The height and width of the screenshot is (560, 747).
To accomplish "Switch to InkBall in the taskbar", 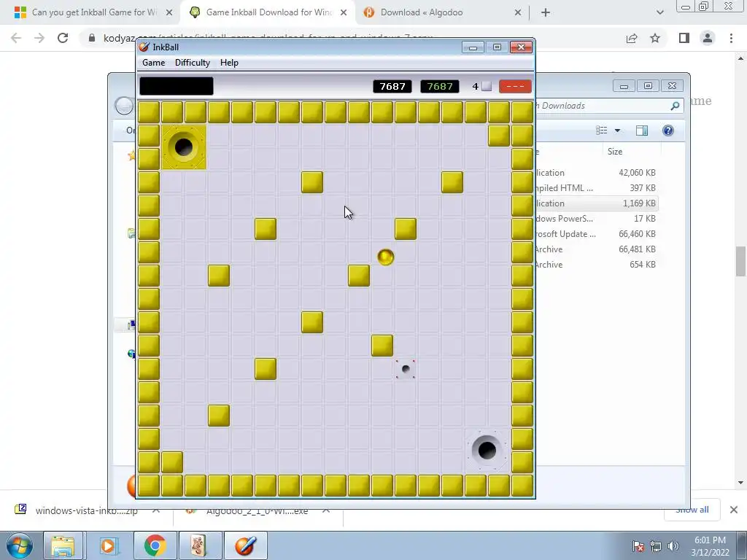I will (245, 545).
